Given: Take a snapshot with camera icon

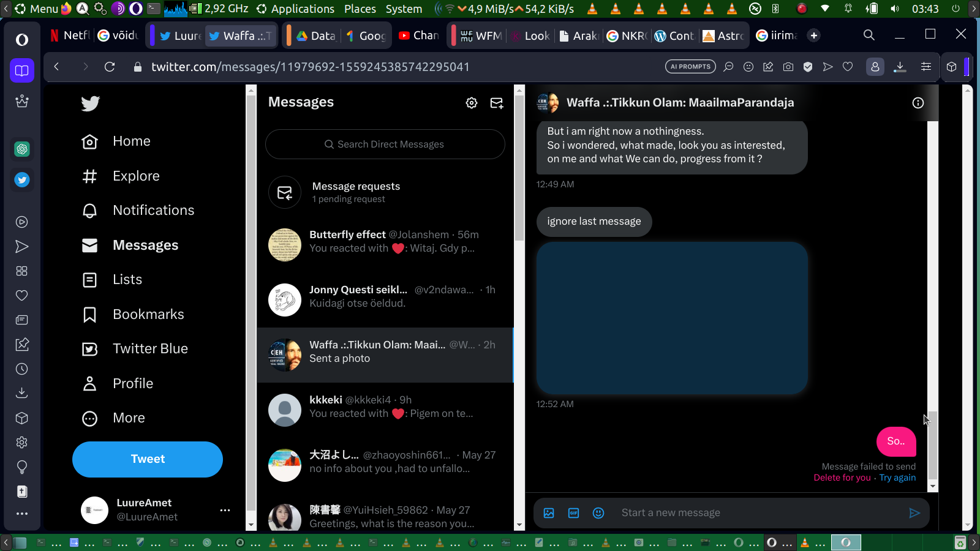Looking at the screenshot, I should pos(788,67).
